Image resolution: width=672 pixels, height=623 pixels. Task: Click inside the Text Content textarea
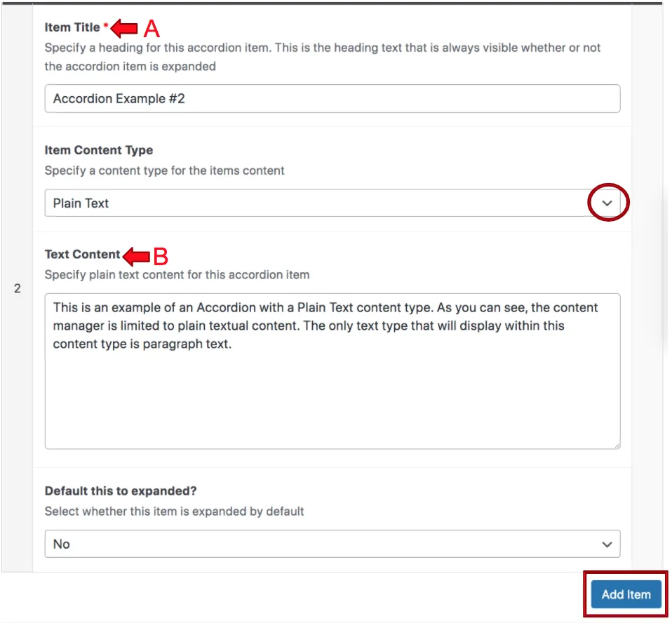coord(332,371)
